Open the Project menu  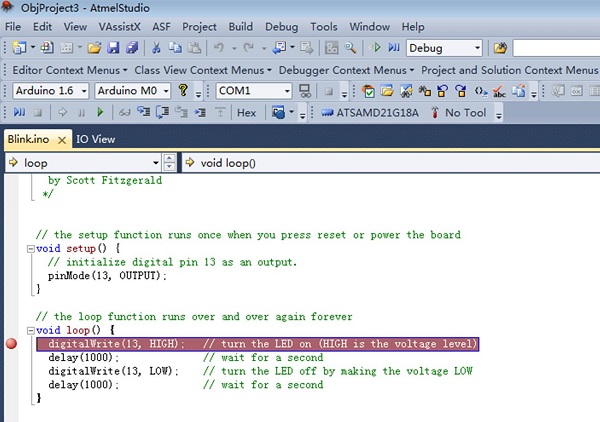coord(199,27)
